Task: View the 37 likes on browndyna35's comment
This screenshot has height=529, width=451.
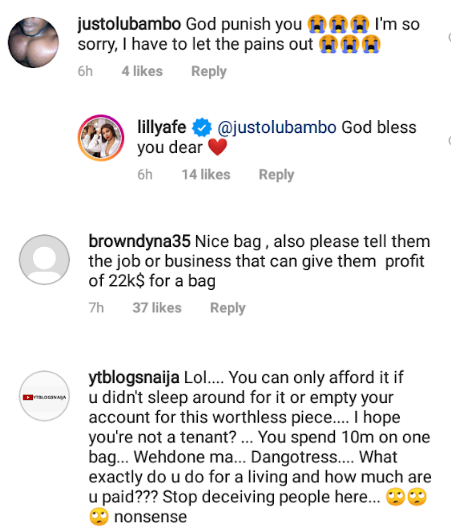Action: (157, 308)
